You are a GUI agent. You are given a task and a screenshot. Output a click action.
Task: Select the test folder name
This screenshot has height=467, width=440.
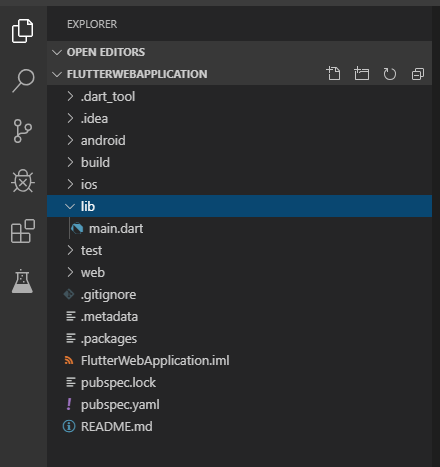click(91, 251)
